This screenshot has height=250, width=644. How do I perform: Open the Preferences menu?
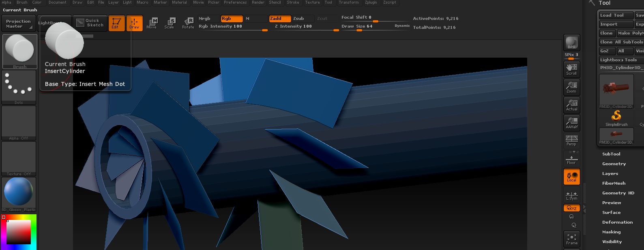[x=235, y=2]
